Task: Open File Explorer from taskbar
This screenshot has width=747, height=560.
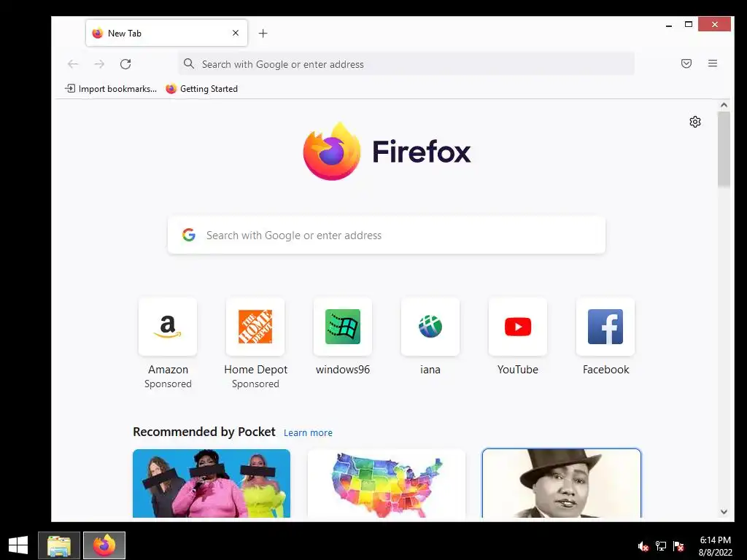Action: tap(59, 545)
